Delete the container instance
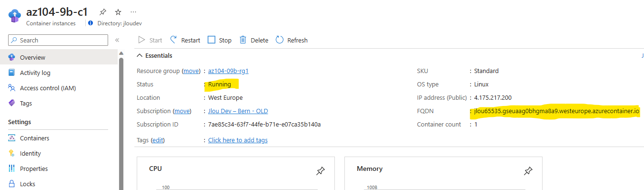Viewport: 644px width, 190px height. point(254,40)
